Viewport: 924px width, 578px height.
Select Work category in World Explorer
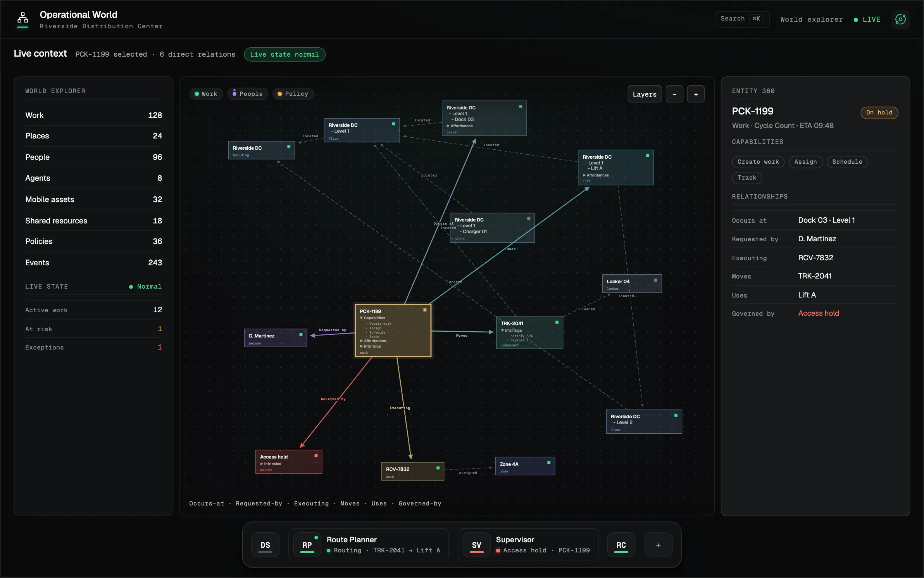tap(93, 115)
